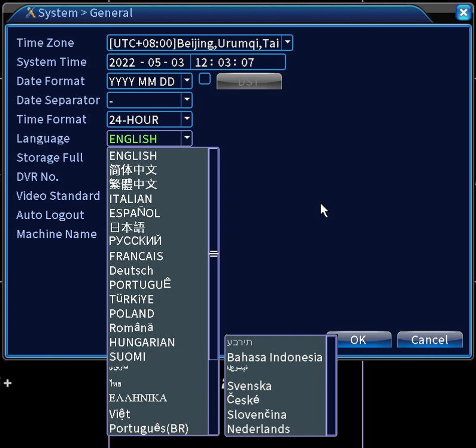The image size is (476, 448).
Task: Choose ESPAÑOL in the language list
Action: tap(134, 213)
